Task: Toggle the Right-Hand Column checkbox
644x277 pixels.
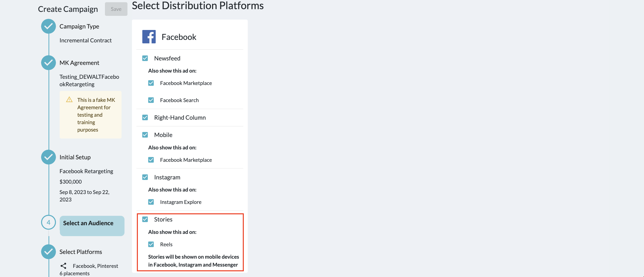Action: click(x=145, y=117)
